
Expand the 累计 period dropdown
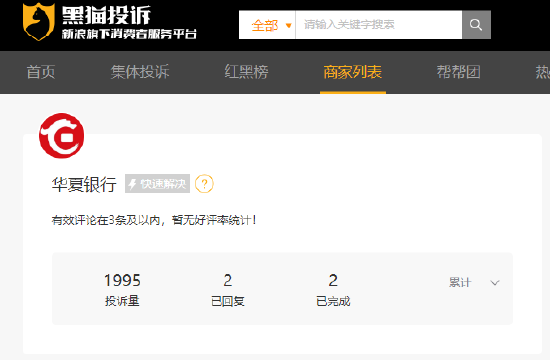pyautogui.click(x=474, y=282)
